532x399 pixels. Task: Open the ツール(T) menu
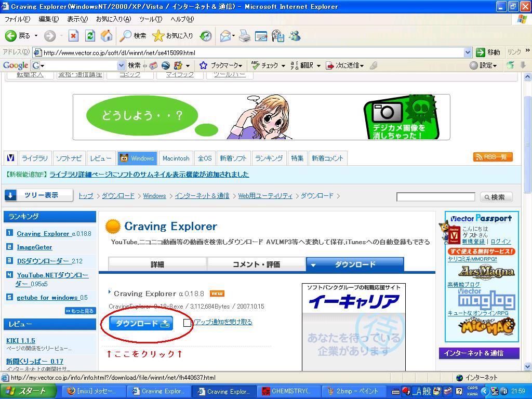pos(151,19)
